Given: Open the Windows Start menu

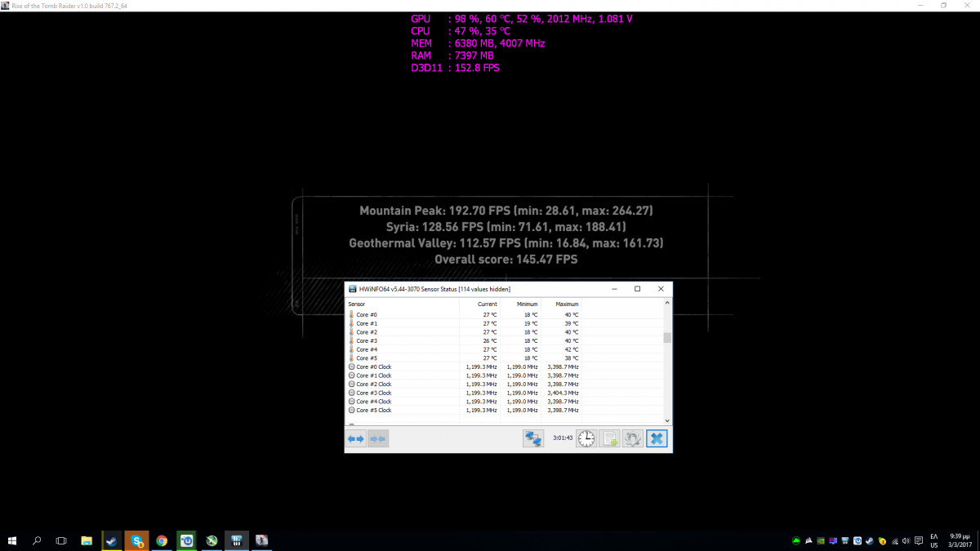Looking at the screenshot, I should click(x=13, y=540).
